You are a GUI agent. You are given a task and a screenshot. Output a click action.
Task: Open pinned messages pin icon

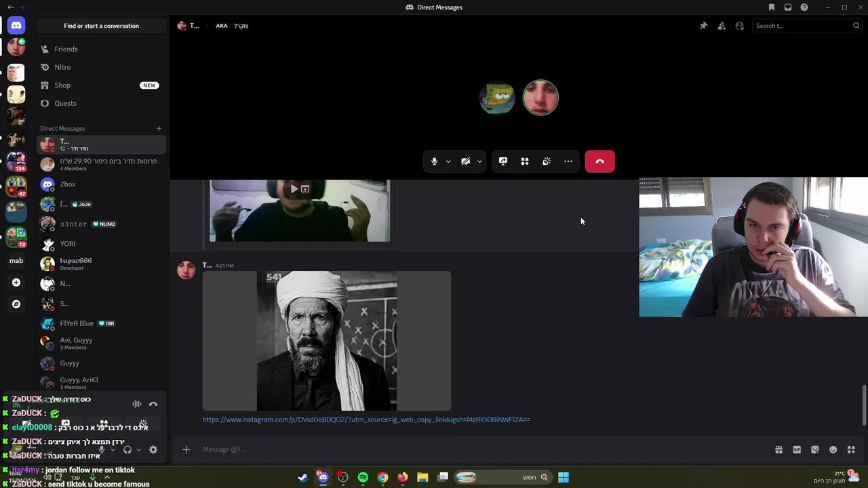[704, 26]
